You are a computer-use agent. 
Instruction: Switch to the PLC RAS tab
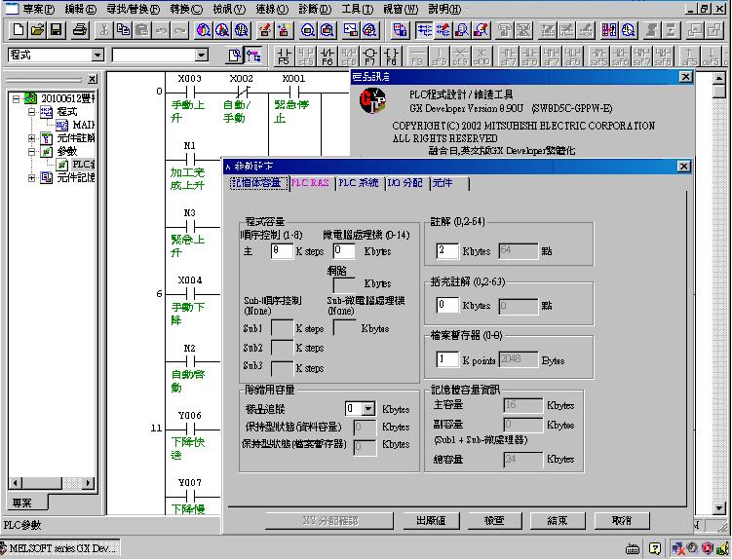coord(310,182)
